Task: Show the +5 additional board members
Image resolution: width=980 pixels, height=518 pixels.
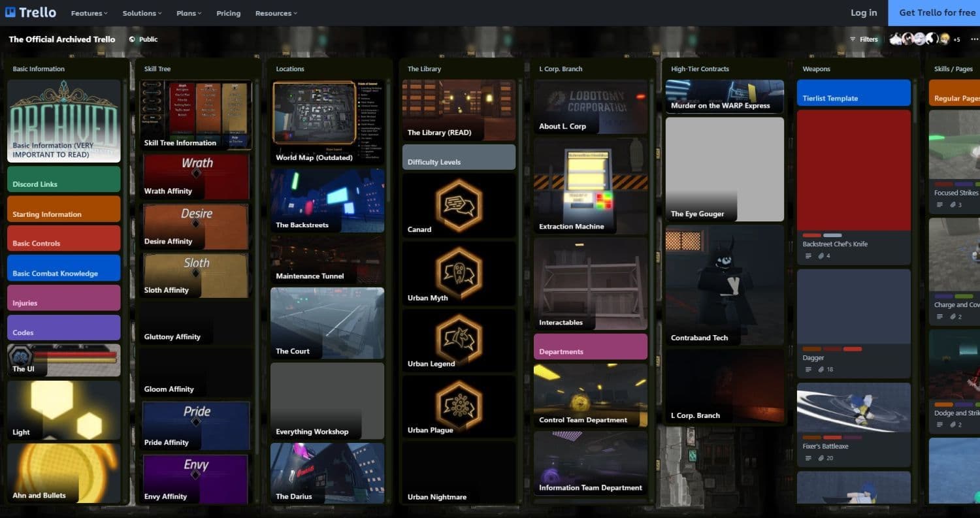Action: point(956,39)
